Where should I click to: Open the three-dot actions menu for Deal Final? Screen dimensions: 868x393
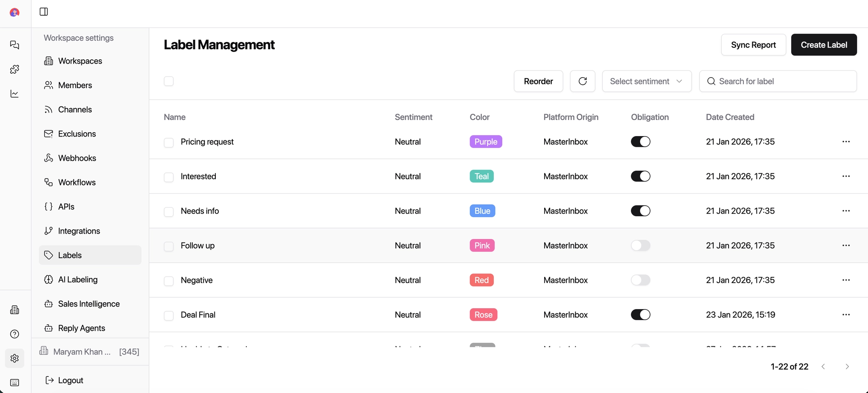tap(846, 315)
